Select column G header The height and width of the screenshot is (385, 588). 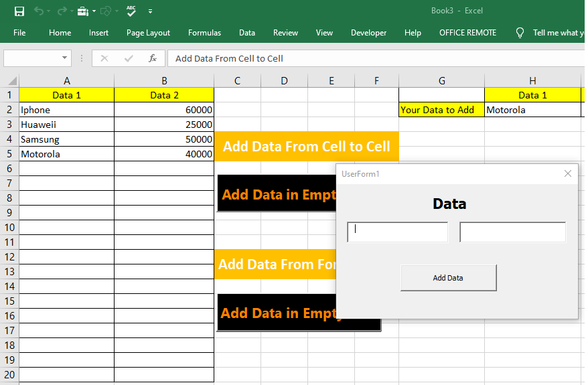[442, 80]
